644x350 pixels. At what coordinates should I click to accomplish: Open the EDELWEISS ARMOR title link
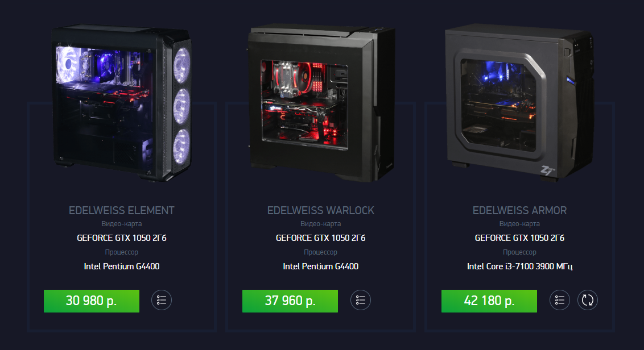point(519,210)
